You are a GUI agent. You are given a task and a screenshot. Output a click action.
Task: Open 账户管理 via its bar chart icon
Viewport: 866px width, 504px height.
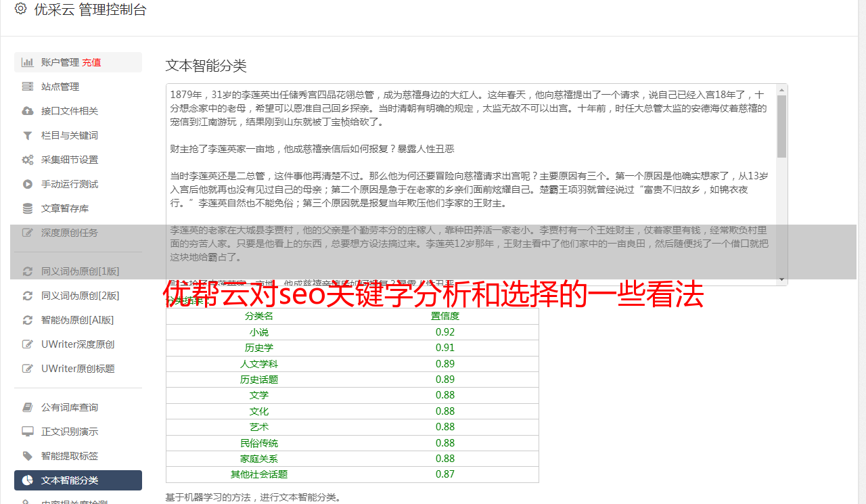[x=28, y=62]
